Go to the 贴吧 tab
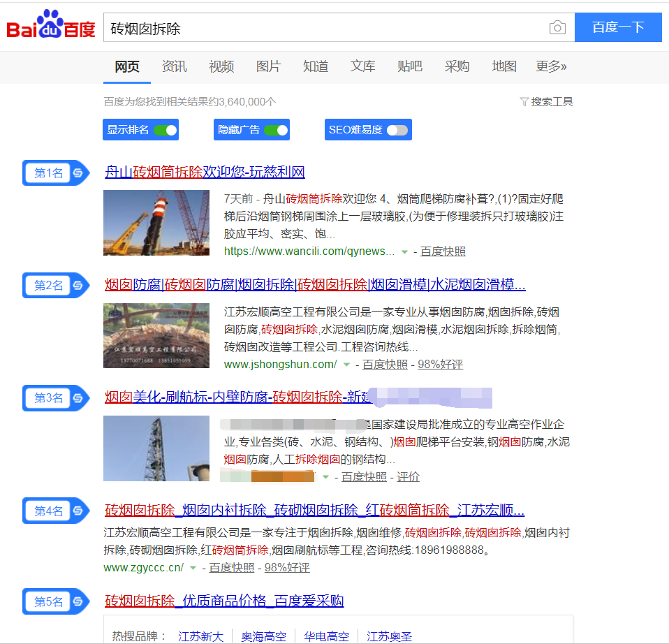This screenshot has width=669, height=644. 410,66
